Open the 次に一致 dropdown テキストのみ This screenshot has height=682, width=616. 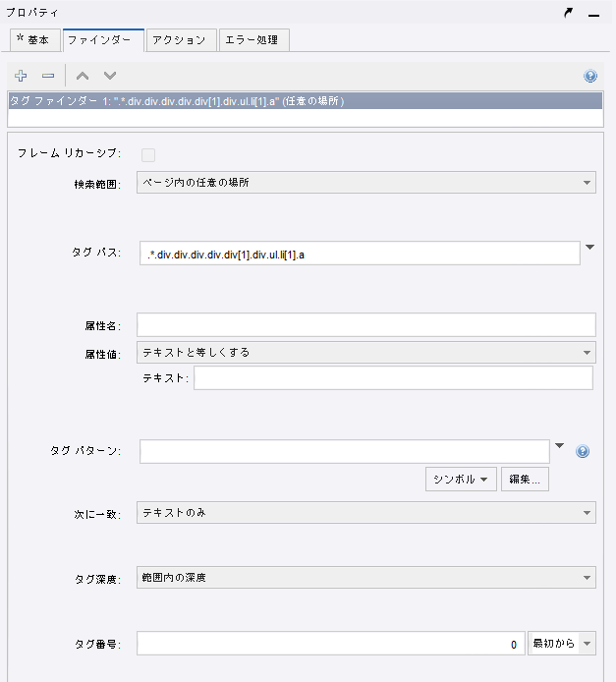tap(366, 513)
